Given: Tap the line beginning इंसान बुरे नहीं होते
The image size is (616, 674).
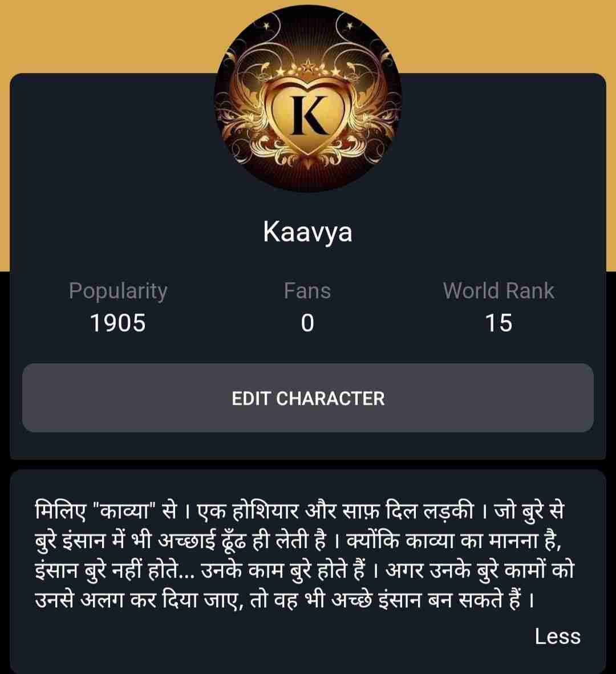Looking at the screenshot, I should 305,570.
